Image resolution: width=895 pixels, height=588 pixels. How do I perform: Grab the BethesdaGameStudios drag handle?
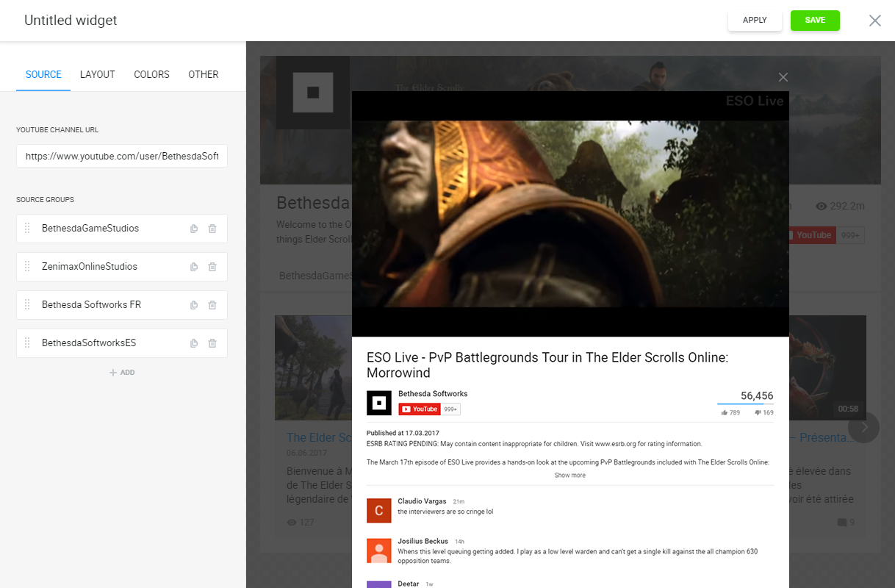tap(27, 229)
